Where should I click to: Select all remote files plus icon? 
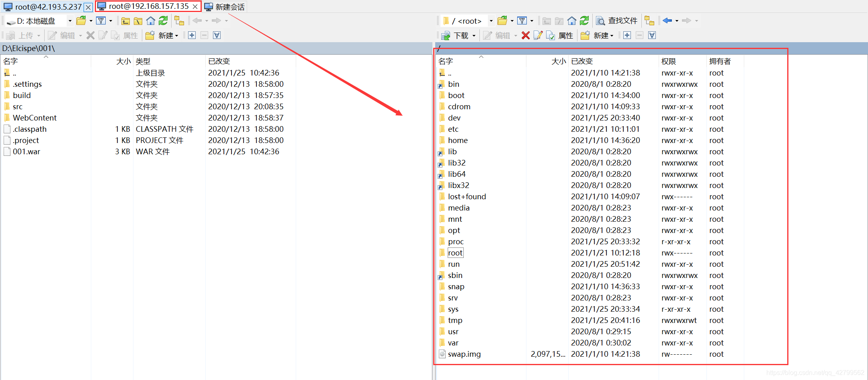[x=627, y=35]
